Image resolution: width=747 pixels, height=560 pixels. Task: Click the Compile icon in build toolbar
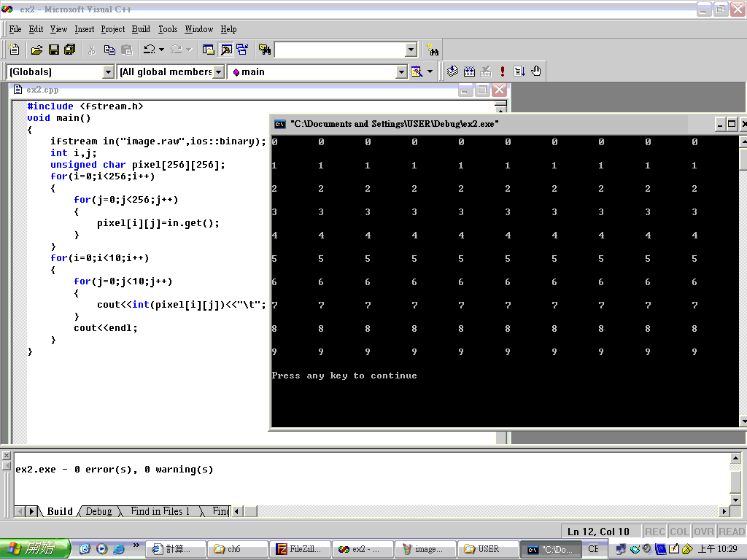point(452,71)
